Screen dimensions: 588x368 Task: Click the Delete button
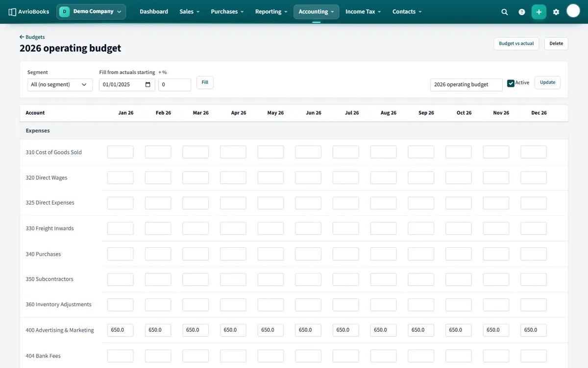tap(556, 44)
